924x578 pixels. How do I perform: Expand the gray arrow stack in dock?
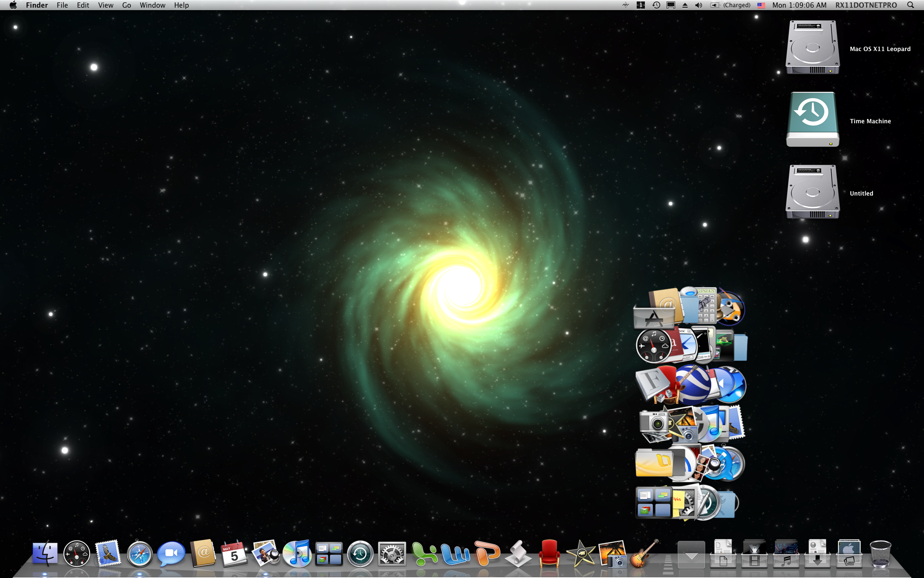[691, 554]
